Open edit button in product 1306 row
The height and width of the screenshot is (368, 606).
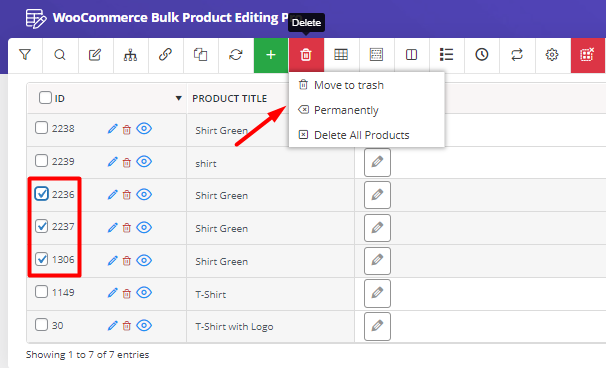377,261
